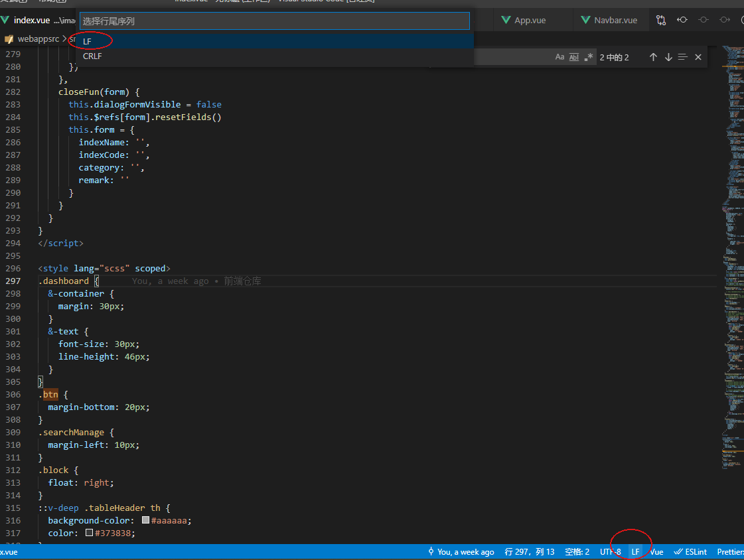This screenshot has height=560, width=744.
Task: Toggle whole word matching in search
Action: pyautogui.click(x=573, y=57)
